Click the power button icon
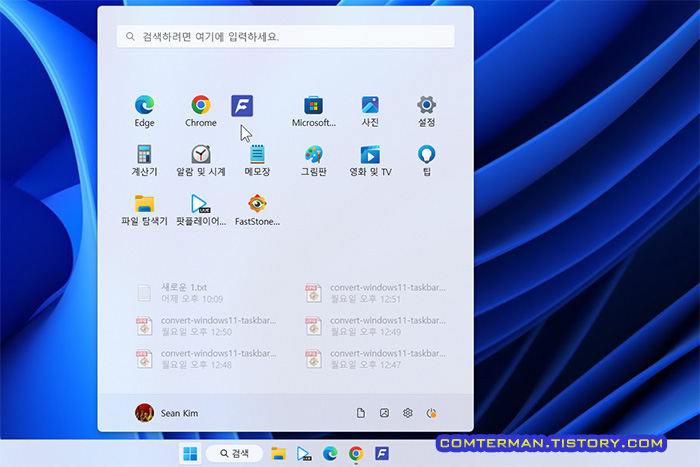700x467 pixels. click(431, 413)
